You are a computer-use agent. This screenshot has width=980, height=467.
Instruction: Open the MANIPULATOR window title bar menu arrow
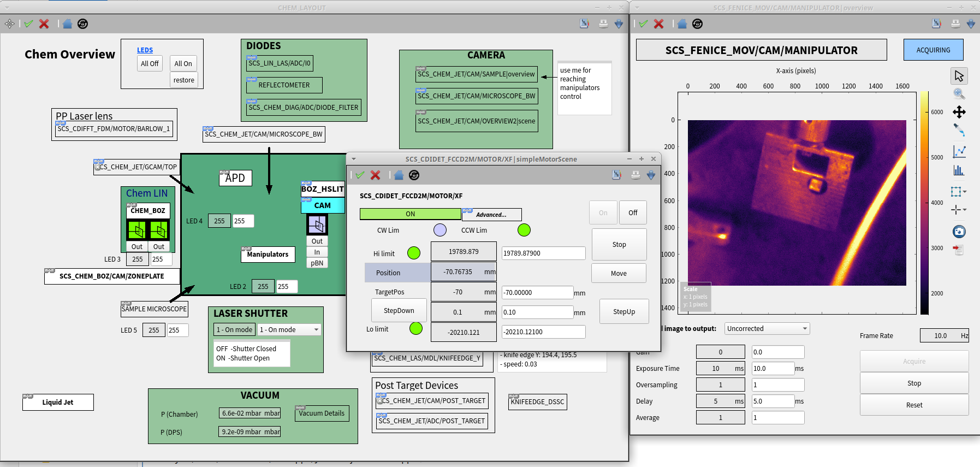tap(637, 8)
